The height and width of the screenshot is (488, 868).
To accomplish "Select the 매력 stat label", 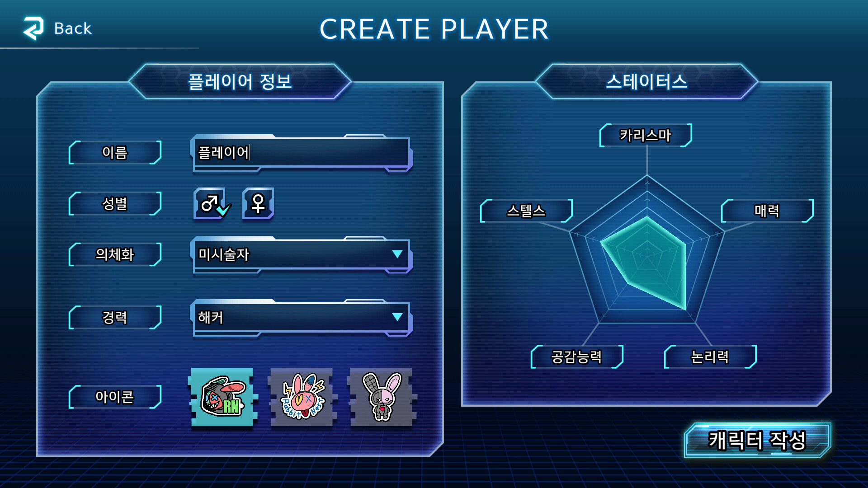I will pyautogui.click(x=767, y=211).
